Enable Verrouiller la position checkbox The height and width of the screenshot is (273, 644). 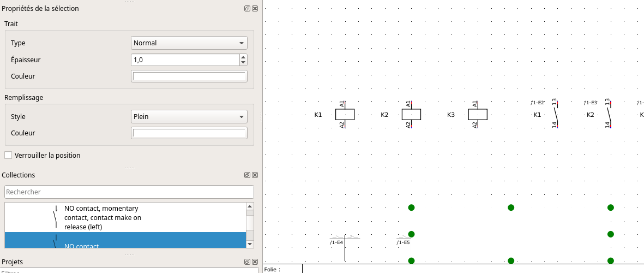click(x=8, y=156)
